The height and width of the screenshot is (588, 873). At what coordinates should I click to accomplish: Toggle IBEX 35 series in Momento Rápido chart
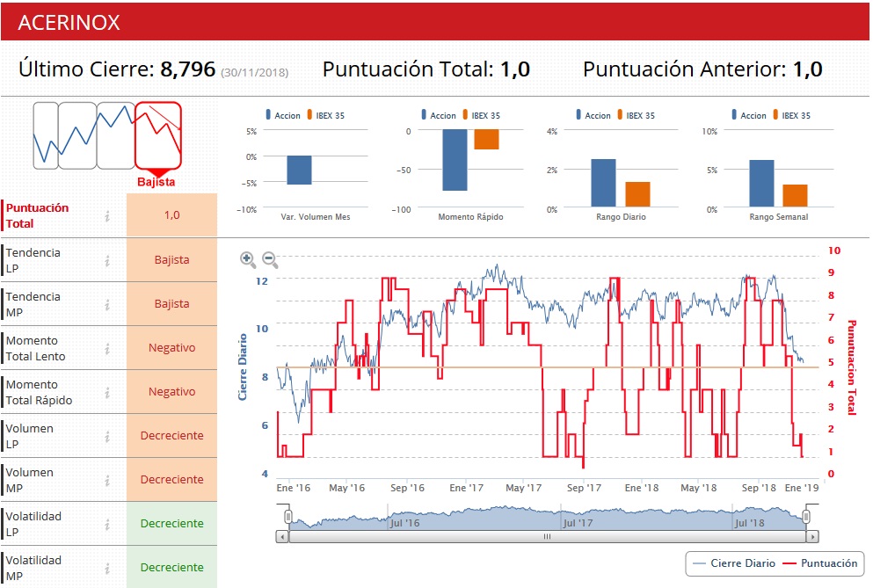pyautogui.click(x=482, y=115)
